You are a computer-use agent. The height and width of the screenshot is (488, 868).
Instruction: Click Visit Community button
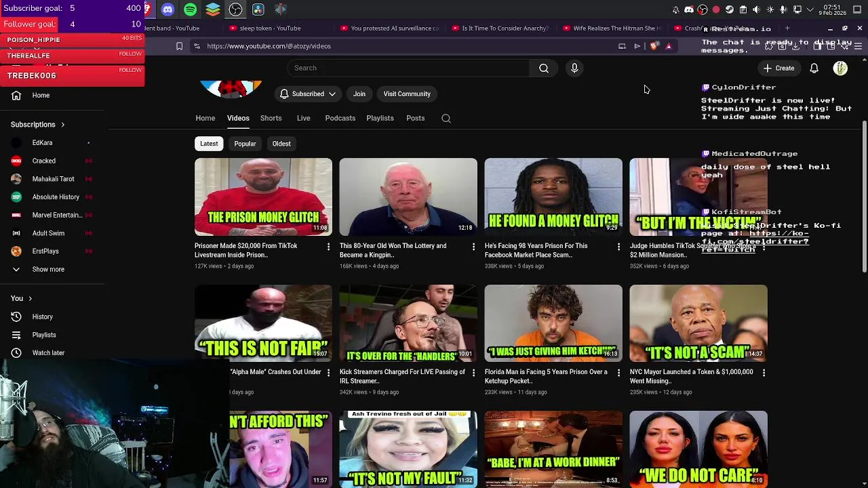(407, 94)
